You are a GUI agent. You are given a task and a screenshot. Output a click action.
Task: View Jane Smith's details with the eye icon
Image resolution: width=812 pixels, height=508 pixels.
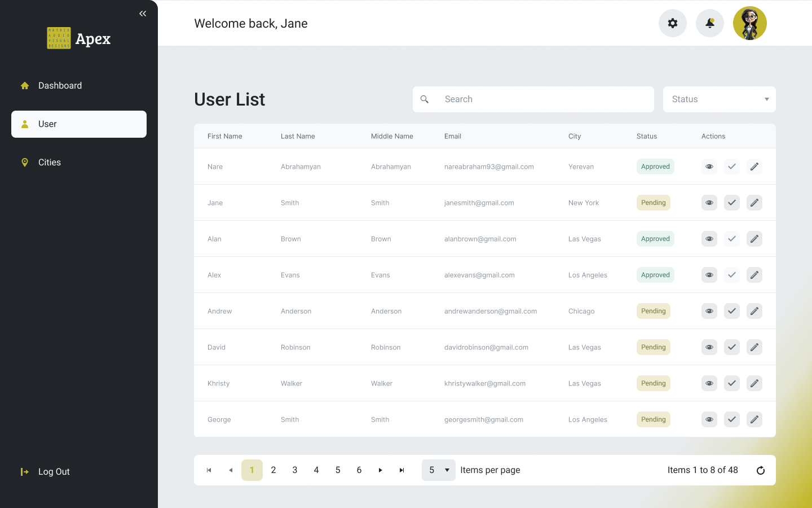tap(709, 203)
